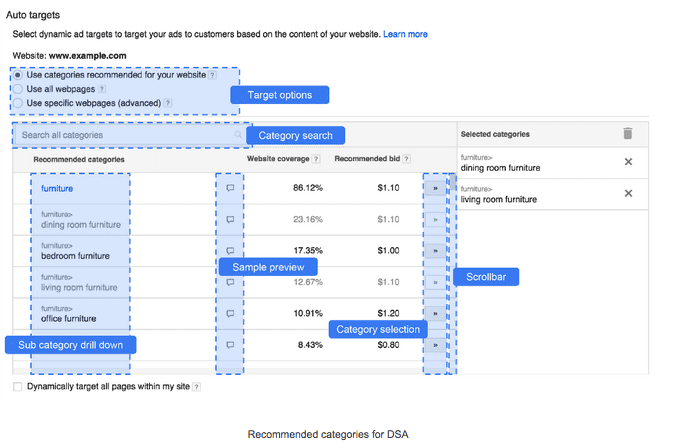Click help icon next to Website coverage
This screenshot has height=448, width=675.
(316, 159)
